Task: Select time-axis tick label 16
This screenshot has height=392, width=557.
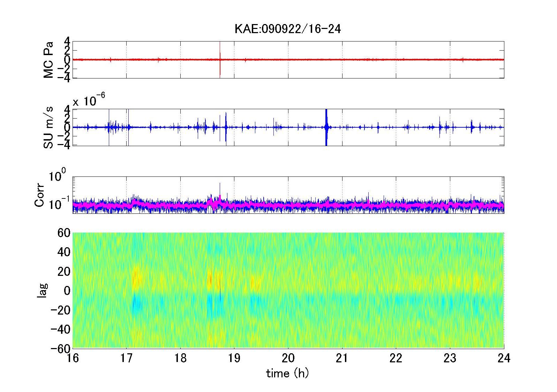Action: point(73,358)
